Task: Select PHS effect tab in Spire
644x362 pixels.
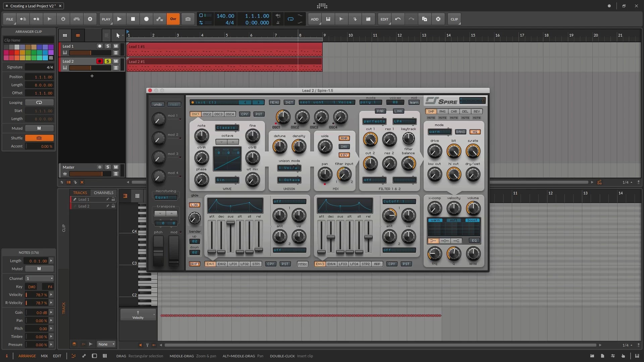Action: (442, 112)
